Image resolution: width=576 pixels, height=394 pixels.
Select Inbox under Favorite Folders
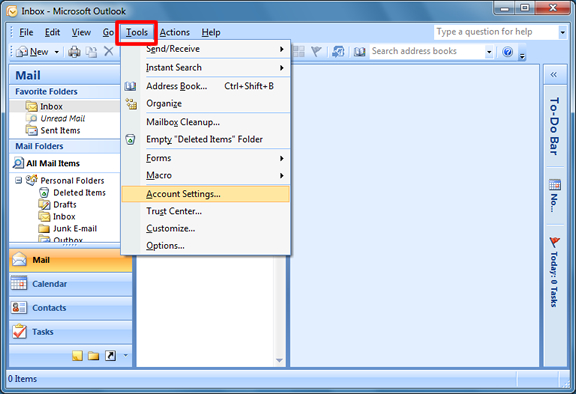65,106
